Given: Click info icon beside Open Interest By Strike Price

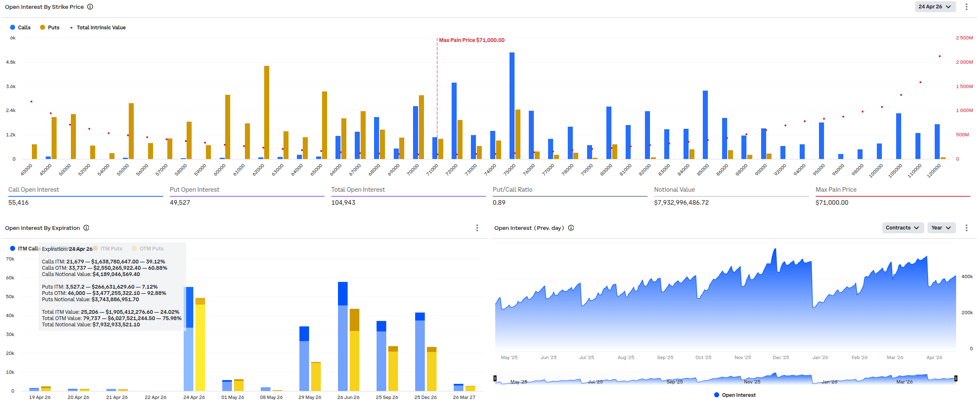Looking at the screenshot, I should (90, 7).
